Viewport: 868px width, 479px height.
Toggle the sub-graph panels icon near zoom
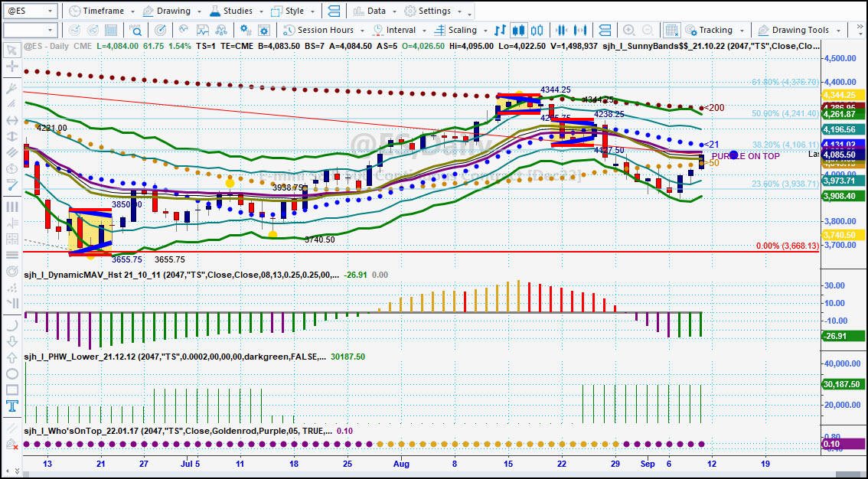(605, 30)
